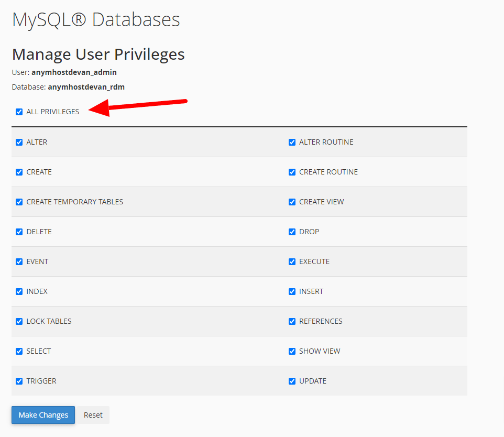Disable the CREATE privilege checkbox
Screen dimensions: 504x437
19,172
